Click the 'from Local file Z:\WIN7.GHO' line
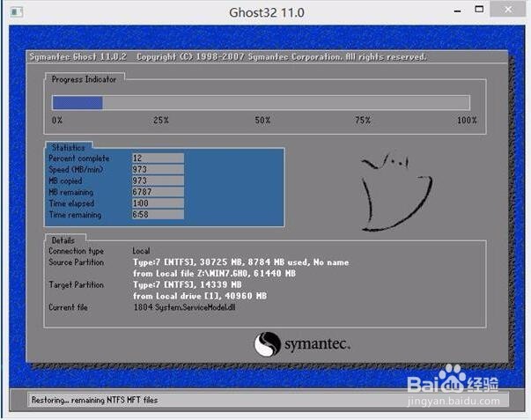Screen dimensions: 531x420 tap(214, 273)
